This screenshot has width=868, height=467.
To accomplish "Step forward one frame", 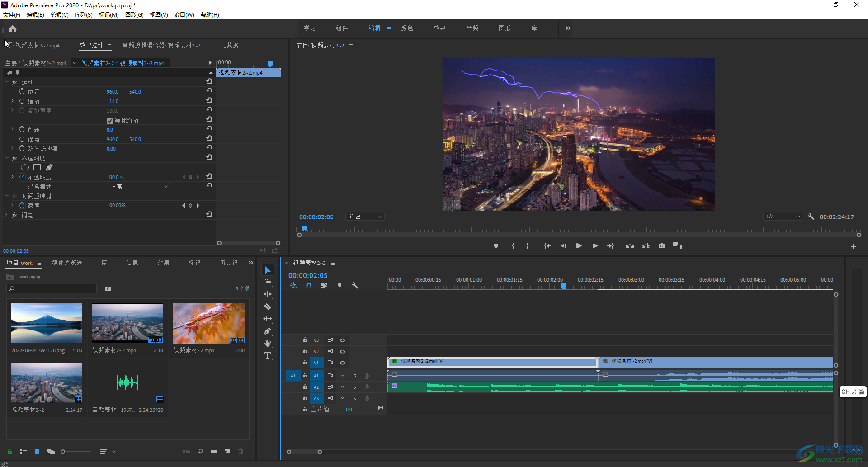I will tap(595, 246).
